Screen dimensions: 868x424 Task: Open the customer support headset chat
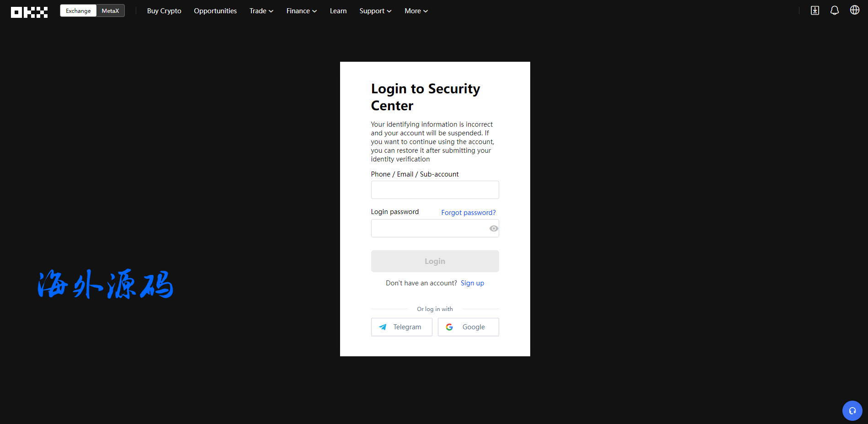click(852, 410)
